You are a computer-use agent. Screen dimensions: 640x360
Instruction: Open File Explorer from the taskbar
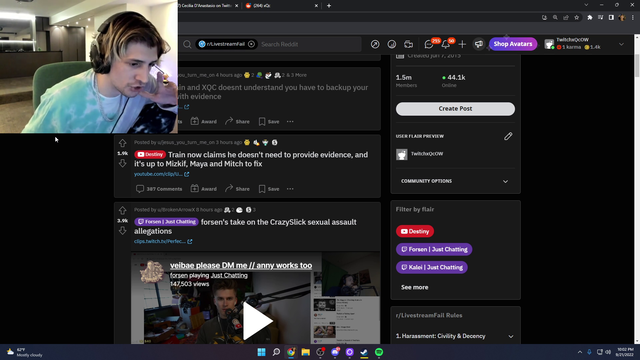click(305, 352)
